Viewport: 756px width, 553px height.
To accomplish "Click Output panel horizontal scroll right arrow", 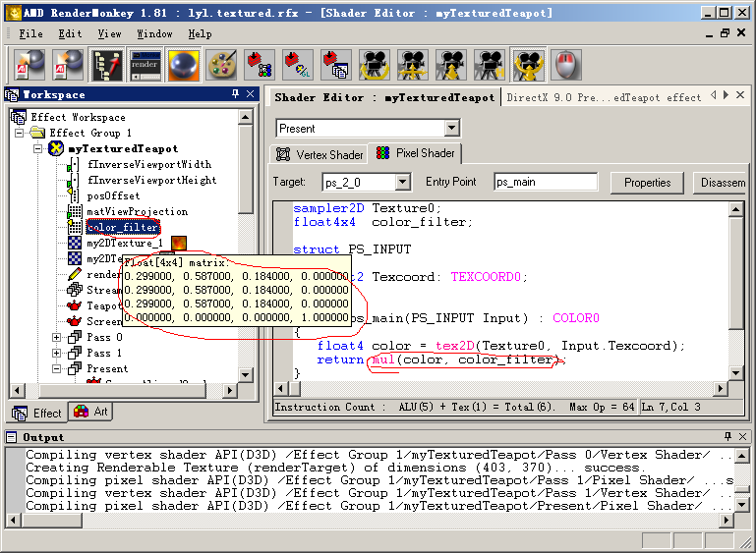I will click(727, 521).
